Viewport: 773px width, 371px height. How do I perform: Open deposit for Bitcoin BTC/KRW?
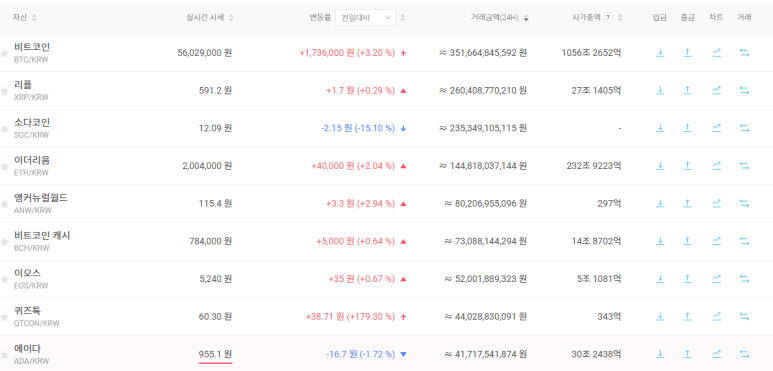(660, 53)
